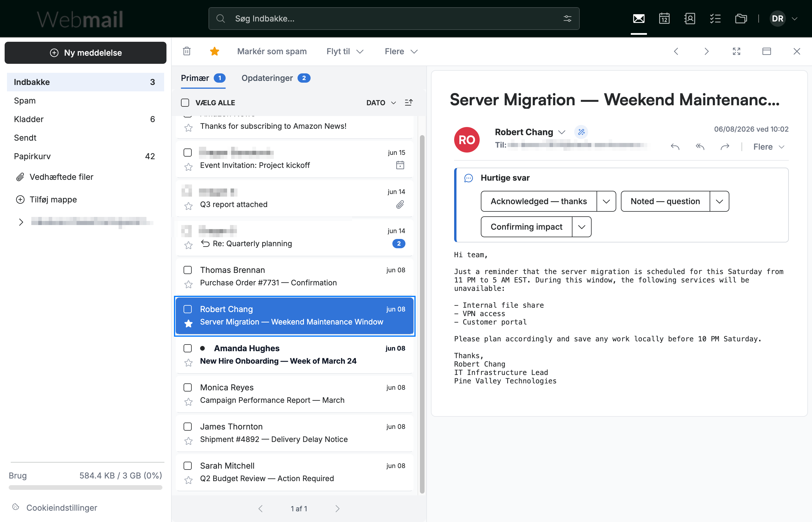Viewport: 812px width, 522px height.
Task: Switch to the Opdateringer tab
Action: click(x=276, y=78)
